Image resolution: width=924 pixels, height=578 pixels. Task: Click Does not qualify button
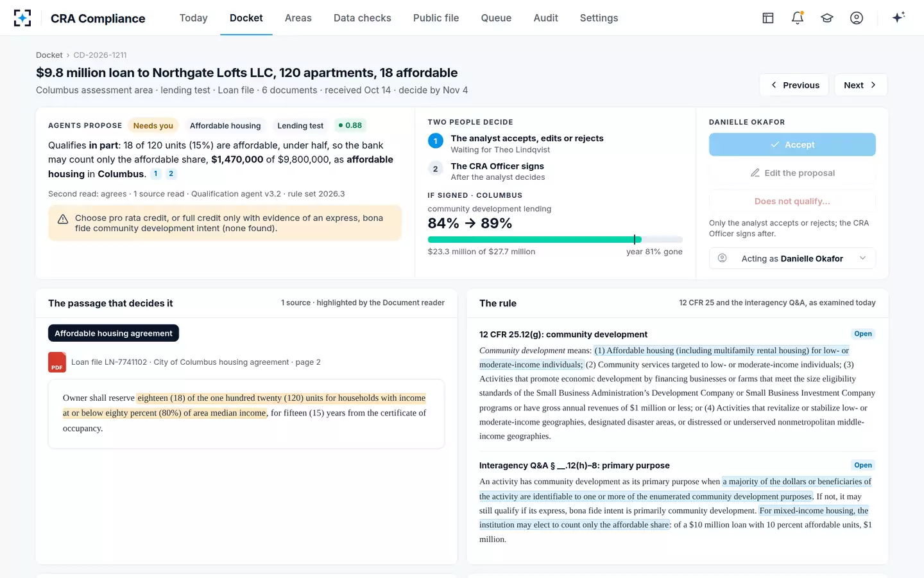[792, 201]
